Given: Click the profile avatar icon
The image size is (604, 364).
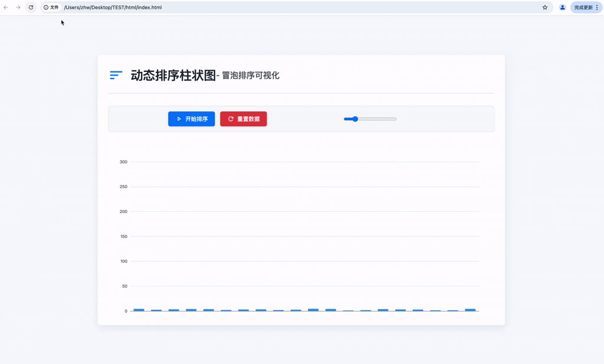Looking at the screenshot, I should (562, 8).
